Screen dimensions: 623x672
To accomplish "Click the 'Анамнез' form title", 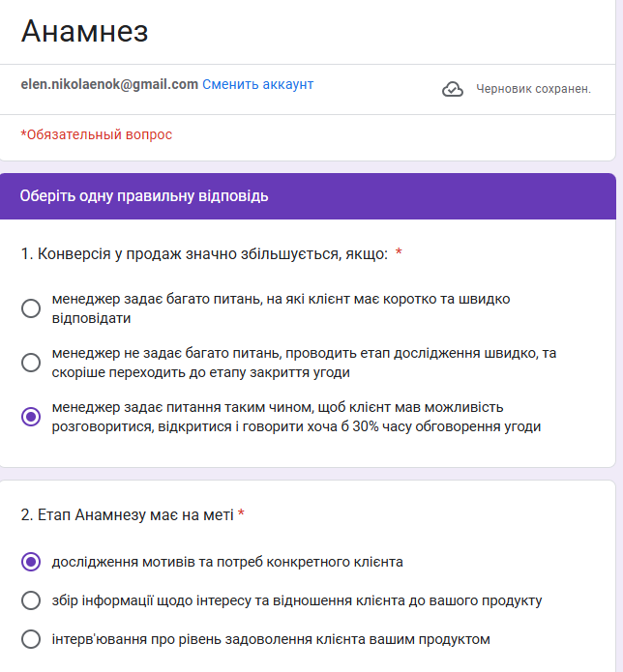I will [84, 32].
